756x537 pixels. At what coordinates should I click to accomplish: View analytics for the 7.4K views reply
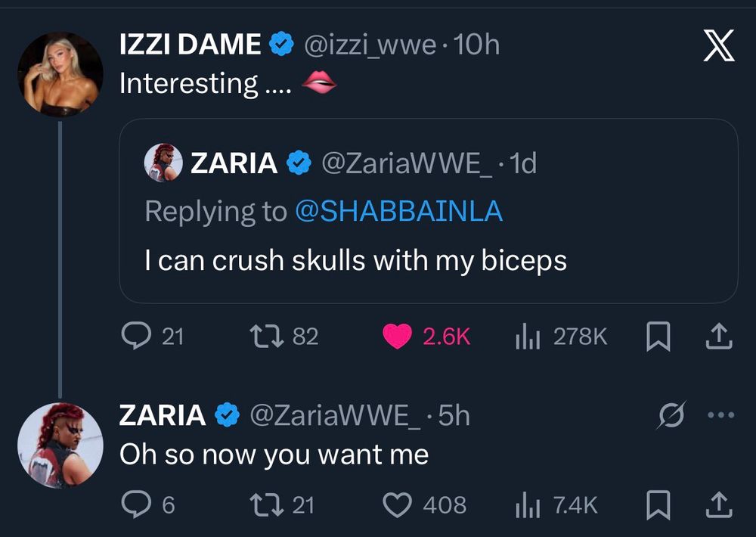525,504
